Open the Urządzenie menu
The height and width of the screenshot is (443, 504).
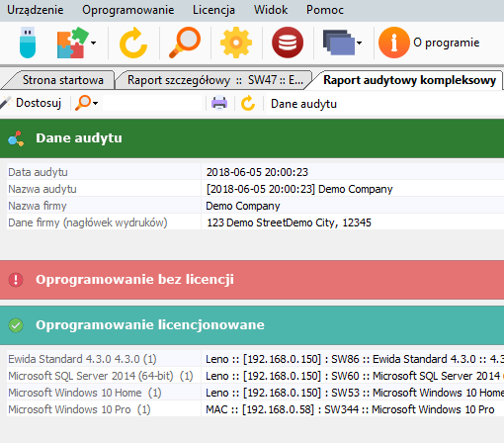36,10
